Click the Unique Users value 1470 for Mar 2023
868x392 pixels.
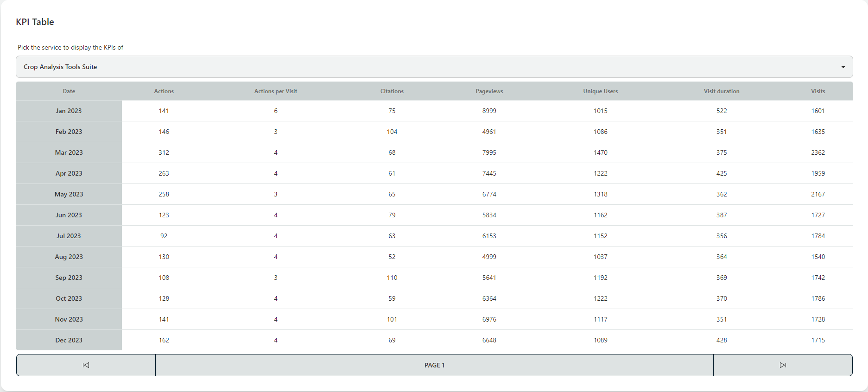coord(601,152)
